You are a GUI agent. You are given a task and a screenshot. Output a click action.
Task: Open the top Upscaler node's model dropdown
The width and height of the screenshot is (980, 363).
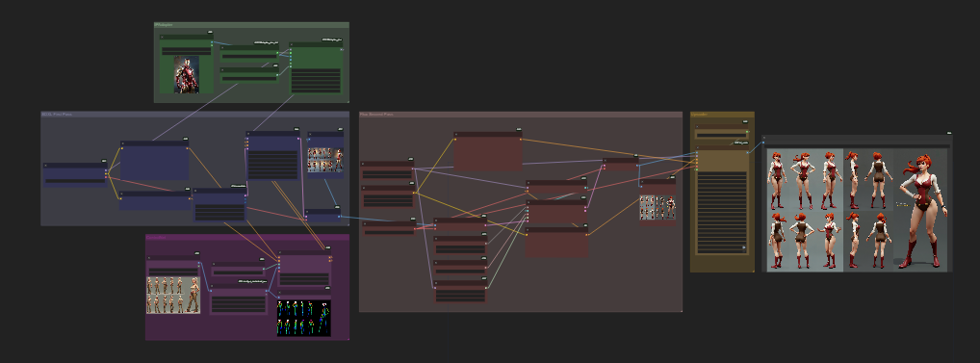[722, 135]
